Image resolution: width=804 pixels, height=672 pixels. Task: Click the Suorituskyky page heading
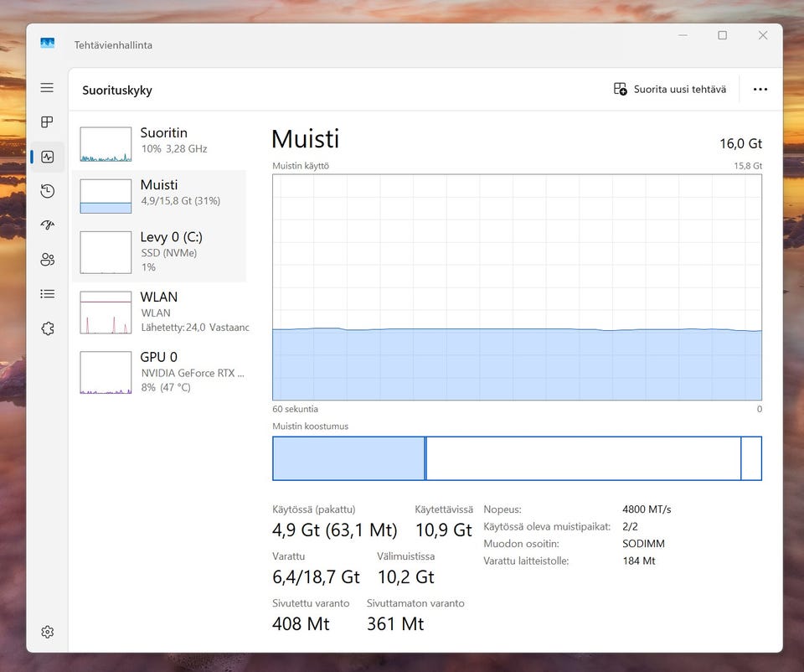117,90
